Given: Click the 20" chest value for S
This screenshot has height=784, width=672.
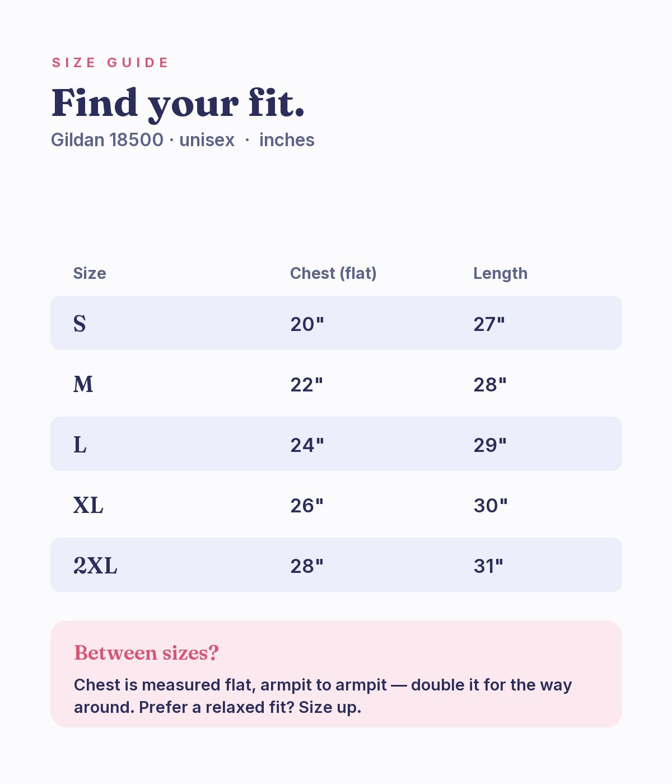Looking at the screenshot, I should point(307,324).
